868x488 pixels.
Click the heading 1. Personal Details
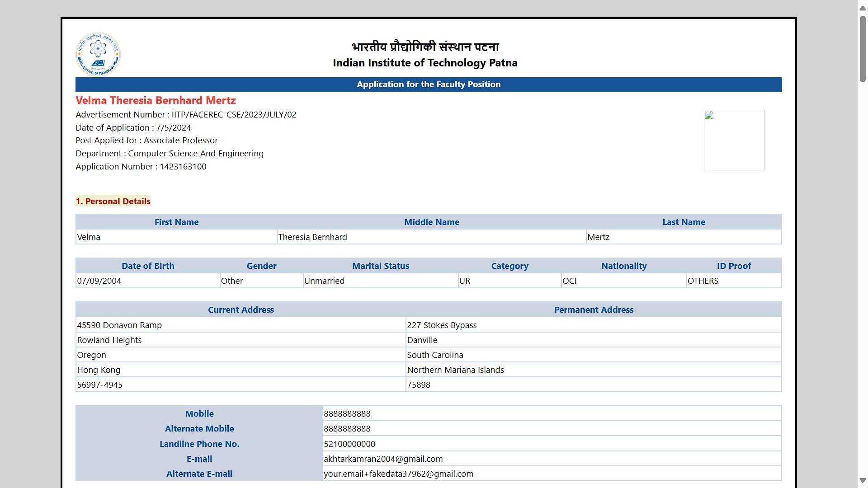pyautogui.click(x=113, y=201)
